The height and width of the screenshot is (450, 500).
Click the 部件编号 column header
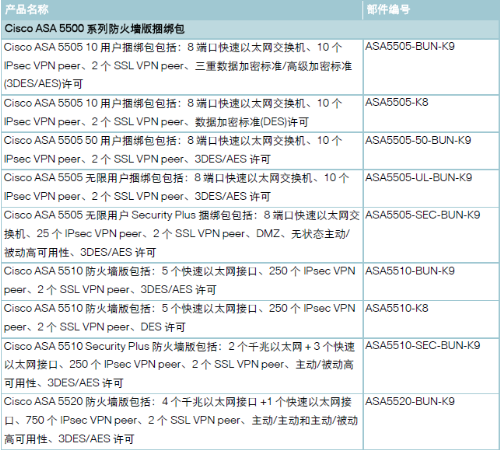(388, 9)
